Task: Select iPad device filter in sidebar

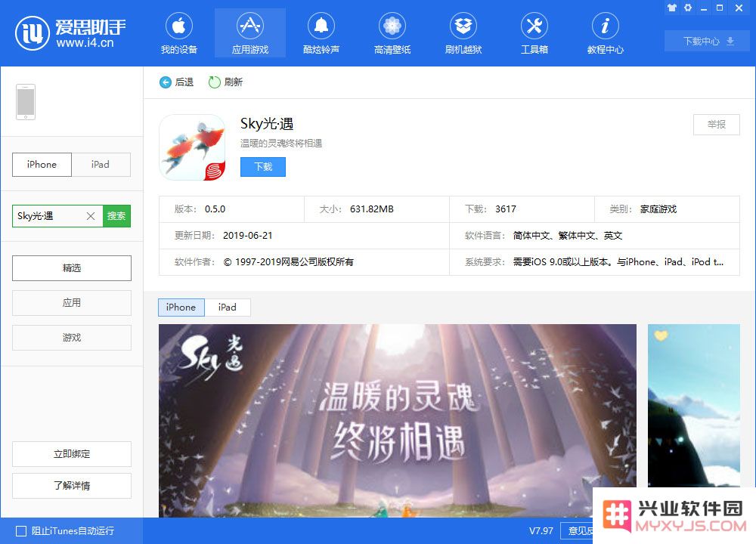Action: pyautogui.click(x=101, y=164)
